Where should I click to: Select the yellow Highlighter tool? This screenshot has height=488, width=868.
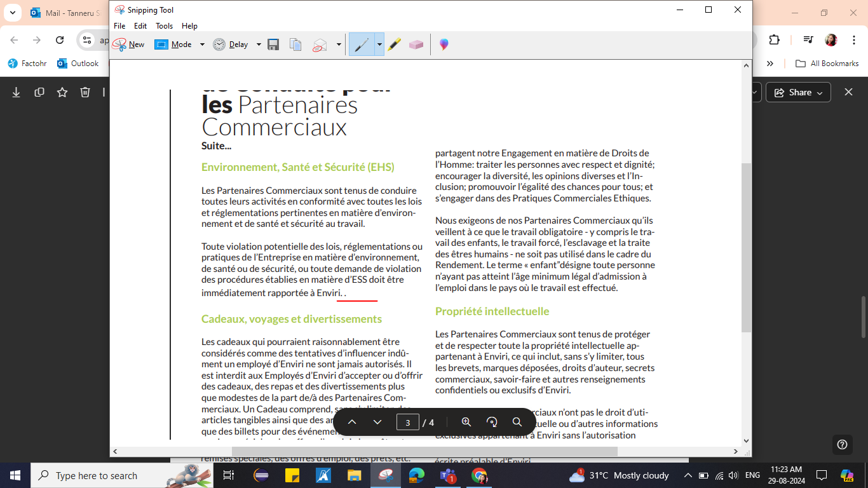395,44
